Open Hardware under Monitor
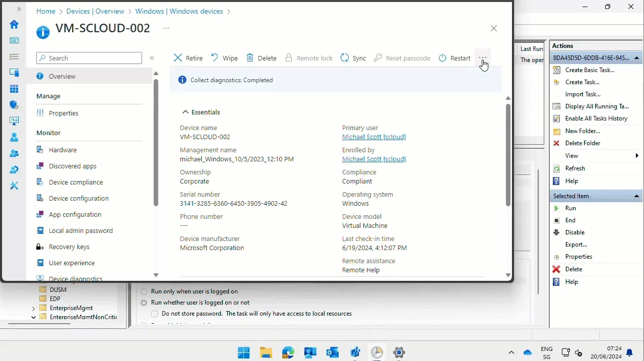Screen dimensions: 644x361 pos(62,150)
